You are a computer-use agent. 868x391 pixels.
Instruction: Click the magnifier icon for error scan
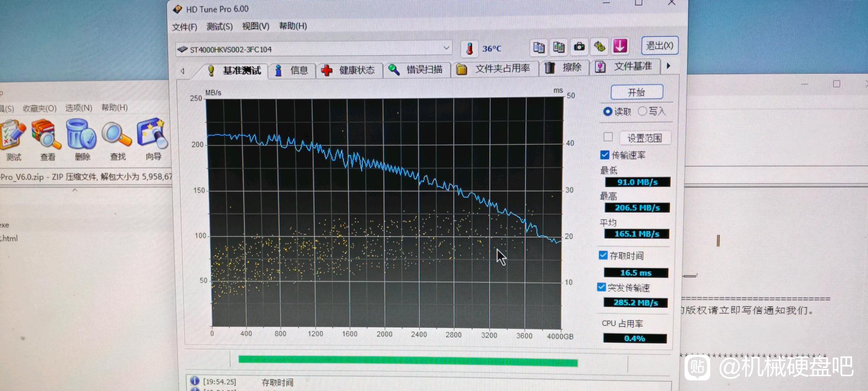(394, 70)
